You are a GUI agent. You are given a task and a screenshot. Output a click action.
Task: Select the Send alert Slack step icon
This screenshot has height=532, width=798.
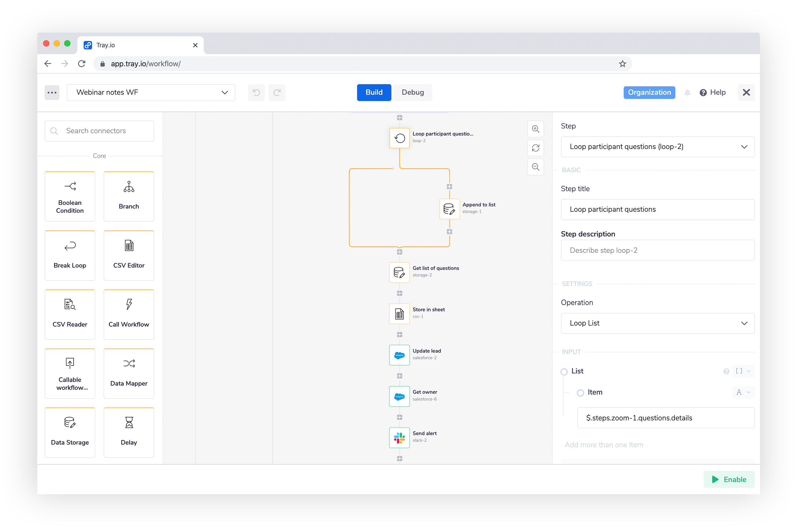399,437
